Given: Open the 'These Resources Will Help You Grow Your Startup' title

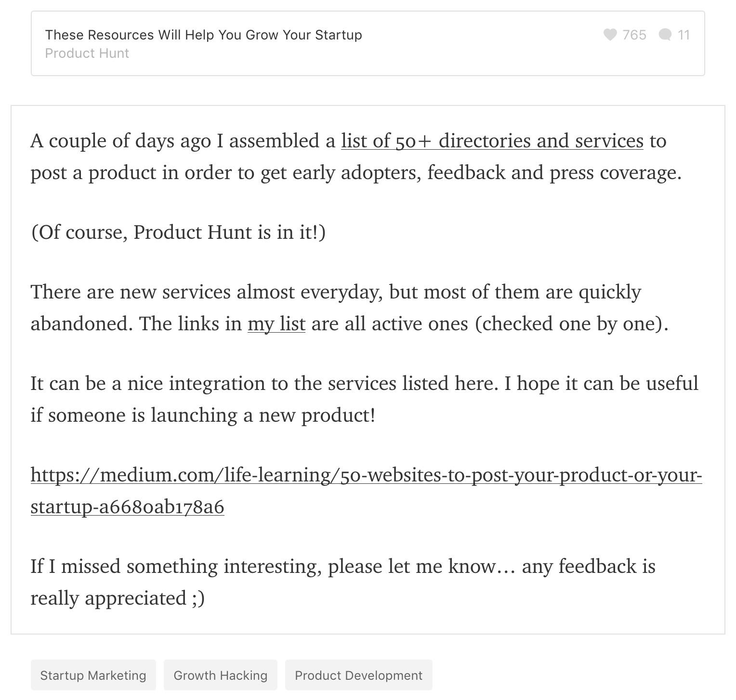Looking at the screenshot, I should point(203,35).
